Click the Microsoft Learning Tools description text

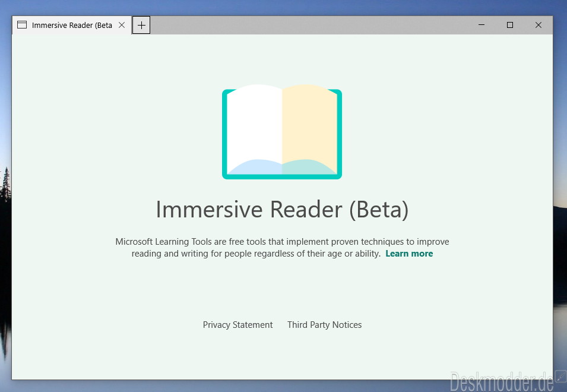(282, 247)
